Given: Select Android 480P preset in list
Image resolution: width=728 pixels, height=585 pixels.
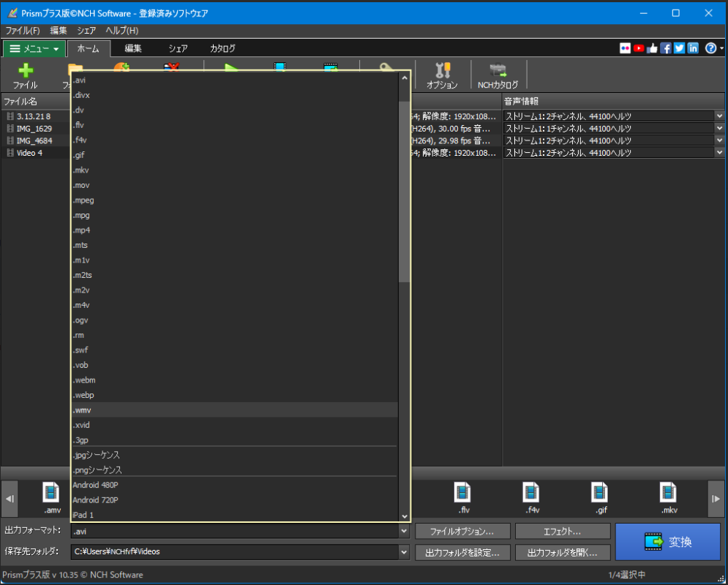Looking at the screenshot, I should point(234,485).
